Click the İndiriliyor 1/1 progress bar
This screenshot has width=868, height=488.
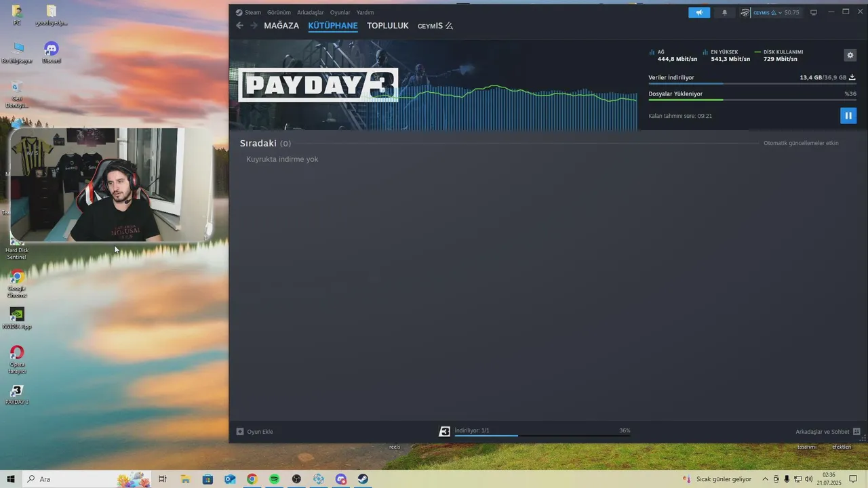542,435
